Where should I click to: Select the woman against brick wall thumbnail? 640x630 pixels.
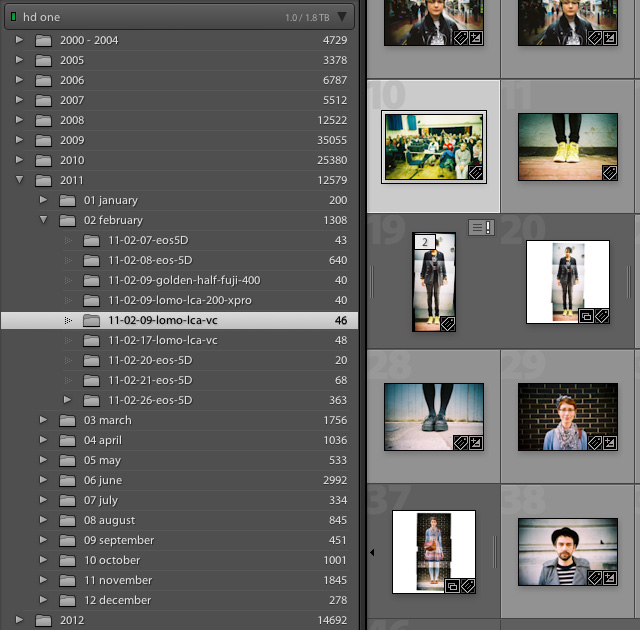point(568,417)
